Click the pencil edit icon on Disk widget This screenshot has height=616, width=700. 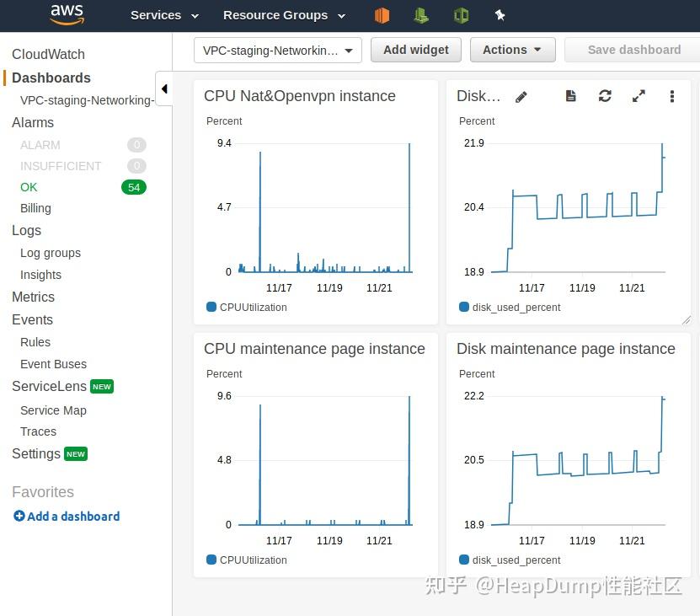tap(521, 97)
